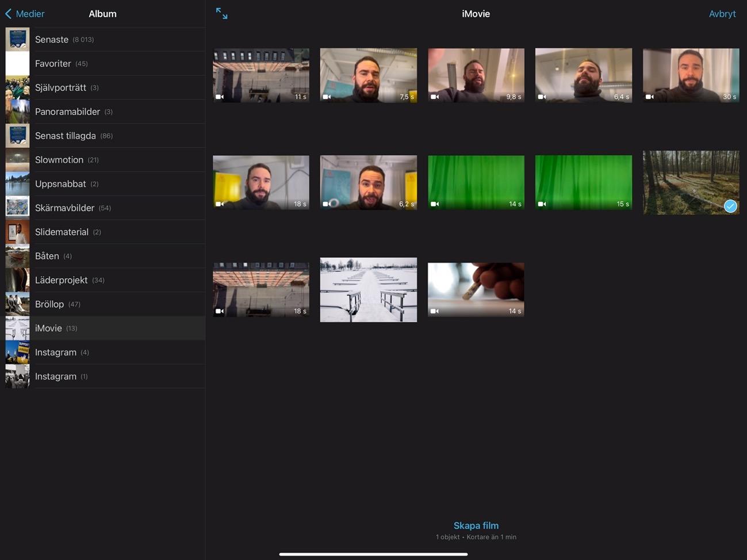Open the Favoriter album

coord(102,64)
